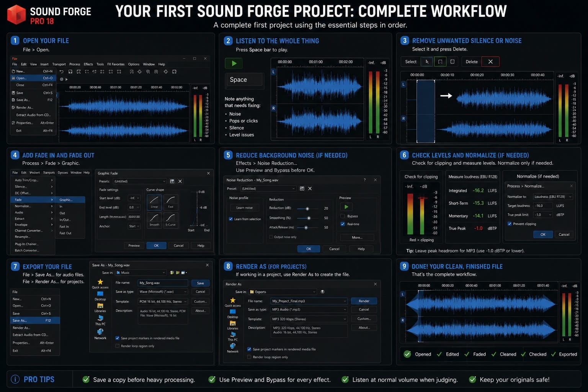Image resolution: width=588 pixels, height=392 pixels.
Task: Select Fade in the Process menu list
Action: (33, 200)
